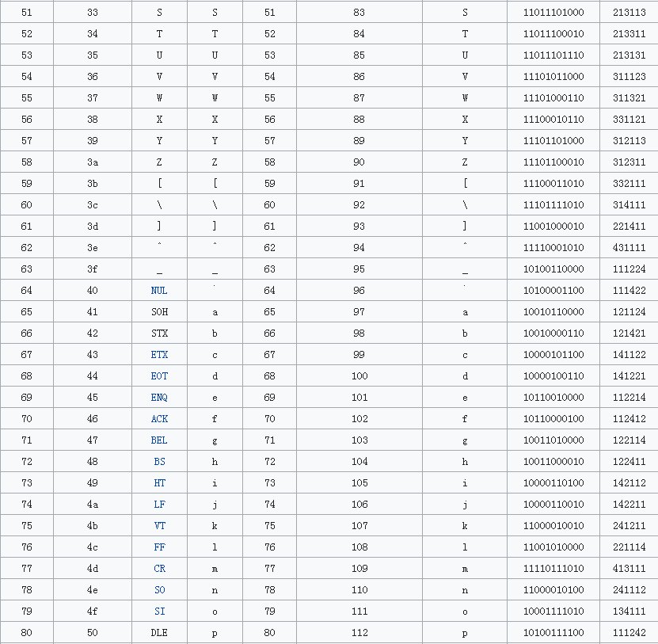Image resolution: width=658 pixels, height=644 pixels.
Task: Select the SOH cell in row 65
Action: (159, 312)
